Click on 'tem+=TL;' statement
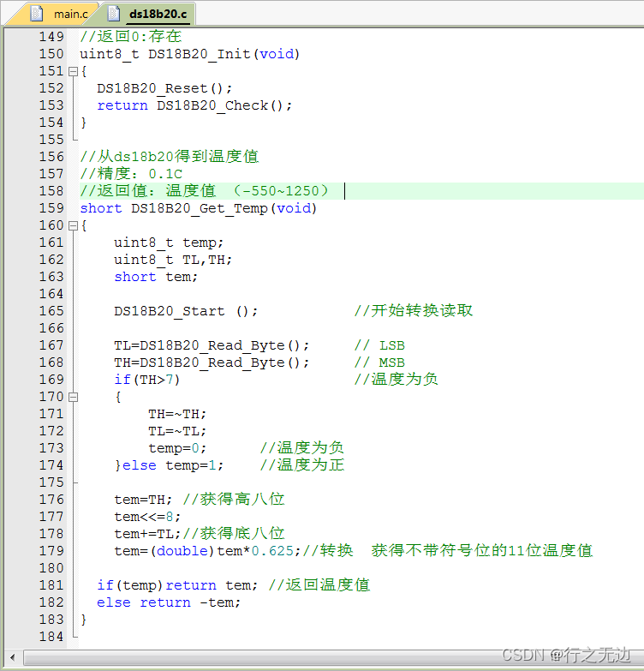The width and height of the screenshot is (644, 671). click(147, 534)
